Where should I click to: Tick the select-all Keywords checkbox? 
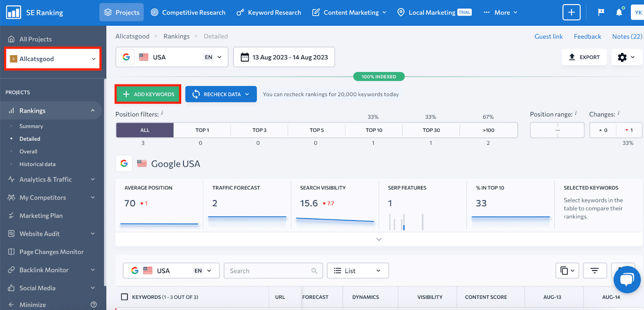point(124,297)
